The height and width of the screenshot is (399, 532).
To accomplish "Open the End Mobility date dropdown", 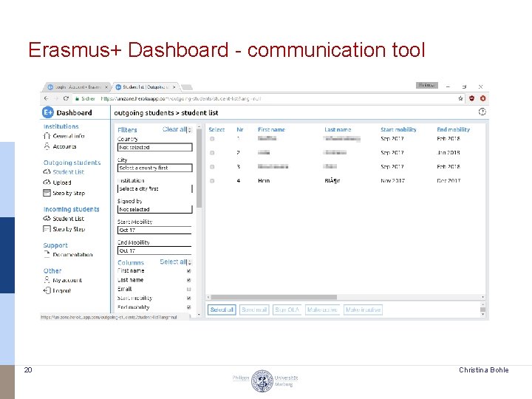I will point(154,250).
